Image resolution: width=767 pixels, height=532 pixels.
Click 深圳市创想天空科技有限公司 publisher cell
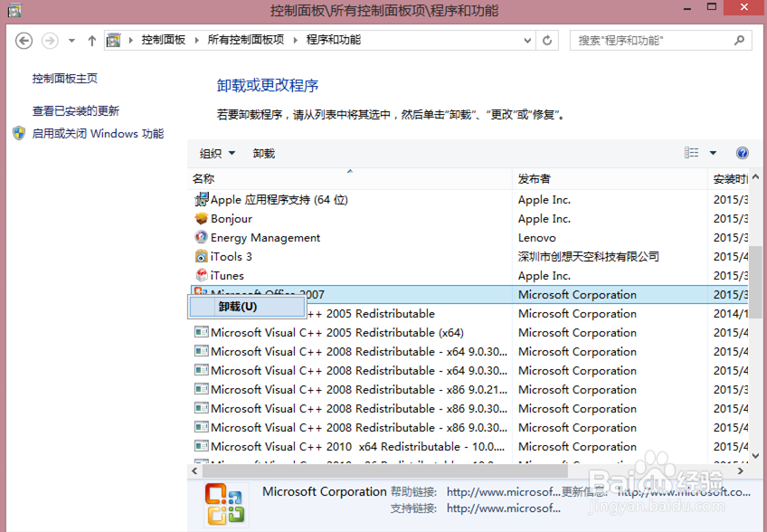tap(589, 256)
